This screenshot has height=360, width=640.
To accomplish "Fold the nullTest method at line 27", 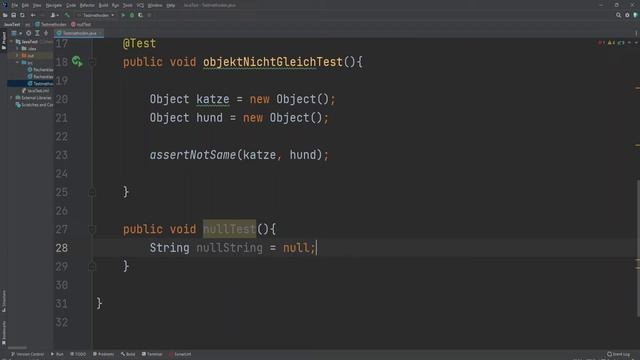I will [x=92, y=229].
